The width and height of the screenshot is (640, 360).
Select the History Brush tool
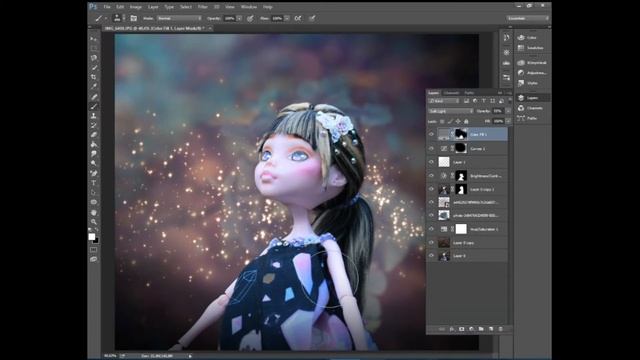coord(94,126)
